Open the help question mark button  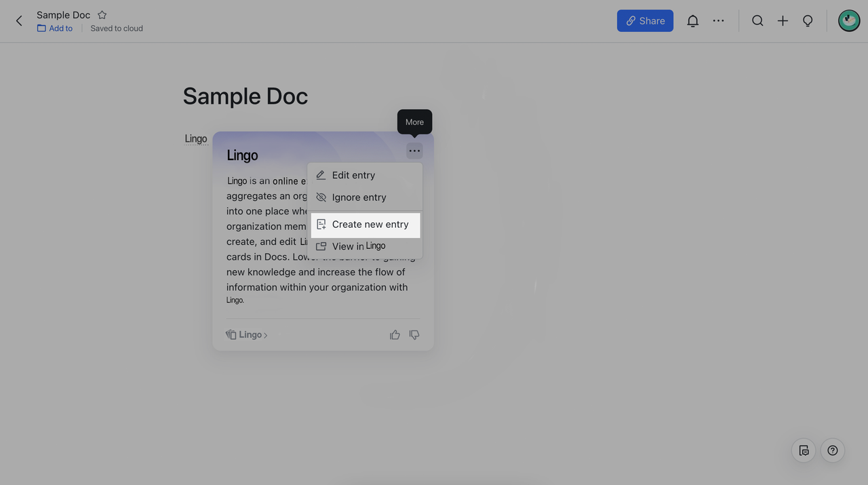click(833, 450)
